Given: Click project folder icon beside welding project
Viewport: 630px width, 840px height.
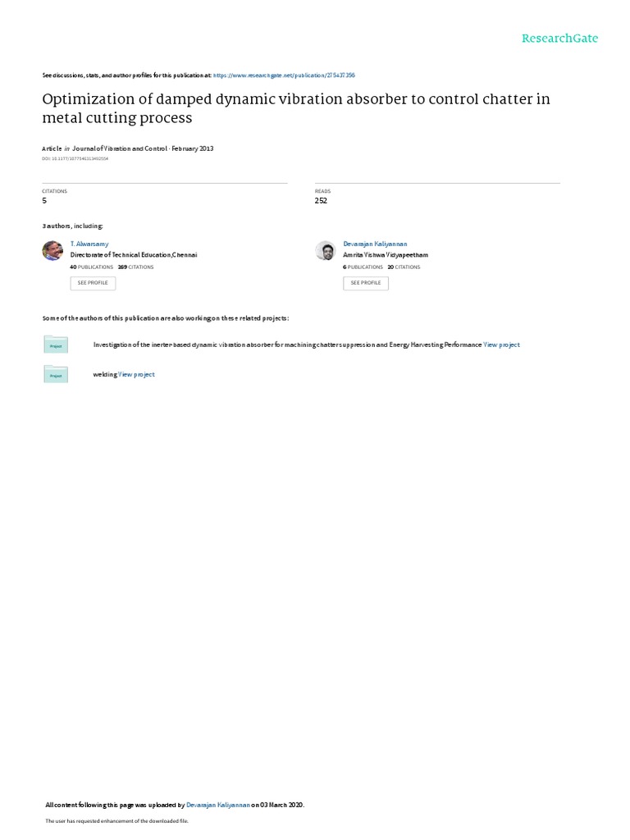Looking at the screenshot, I should 56,375.
